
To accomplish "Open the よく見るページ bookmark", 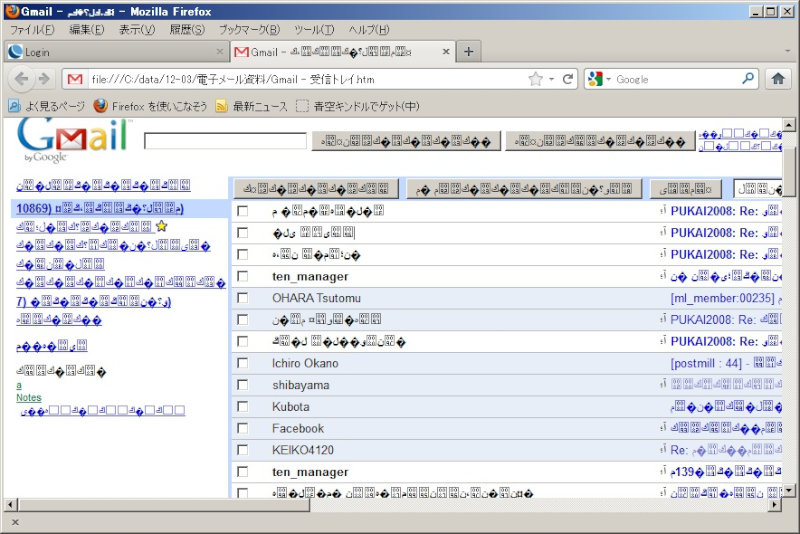I will coord(46,106).
